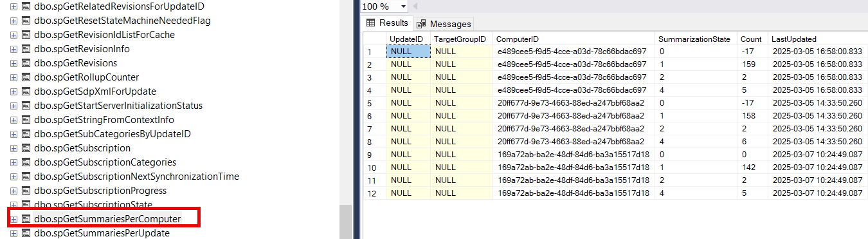The image size is (868, 239).
Task: Expand dbo.spGetSubscriptionCategories node
Action: coord(14,162)
